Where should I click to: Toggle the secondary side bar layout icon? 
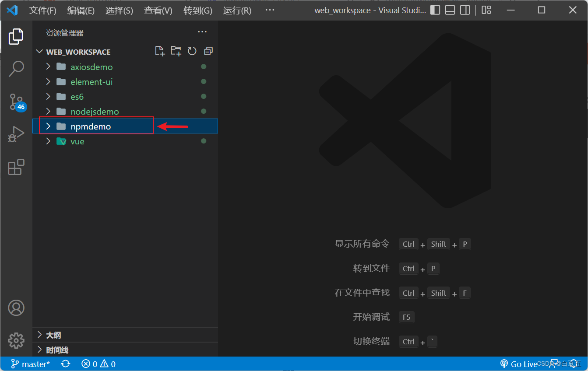point(465,10)
